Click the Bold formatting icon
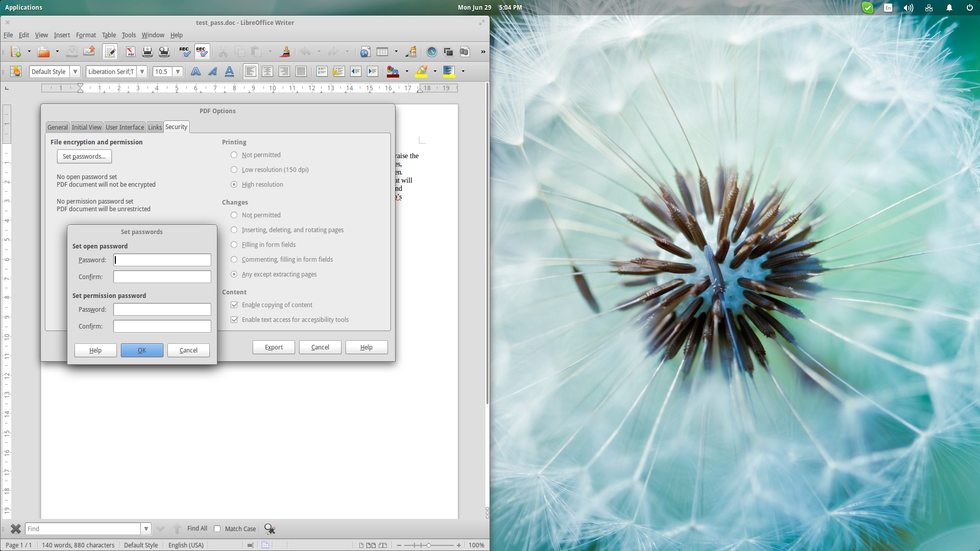This screenshot has height=551, width=980. click(195, 71)
